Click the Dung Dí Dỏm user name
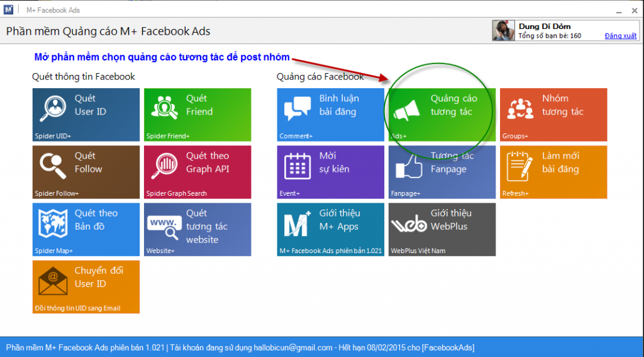The width and height of the screenshot is (644, 357). coord(545,26)
